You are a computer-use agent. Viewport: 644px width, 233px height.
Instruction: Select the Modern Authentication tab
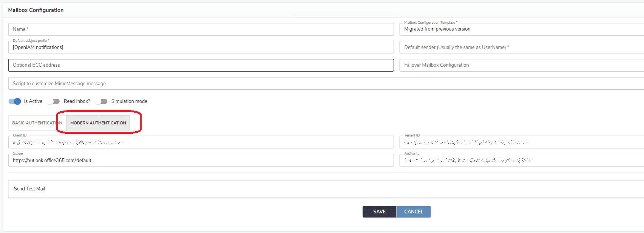click(x=98, y=123)
